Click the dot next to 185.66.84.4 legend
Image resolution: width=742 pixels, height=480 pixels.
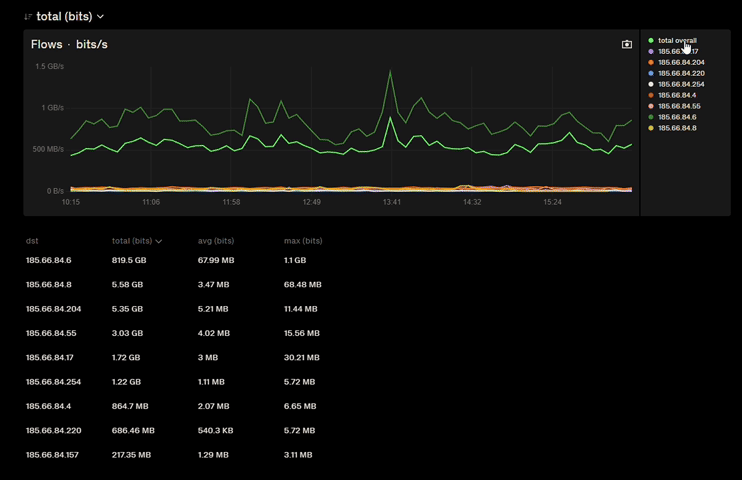coord(651,96)
